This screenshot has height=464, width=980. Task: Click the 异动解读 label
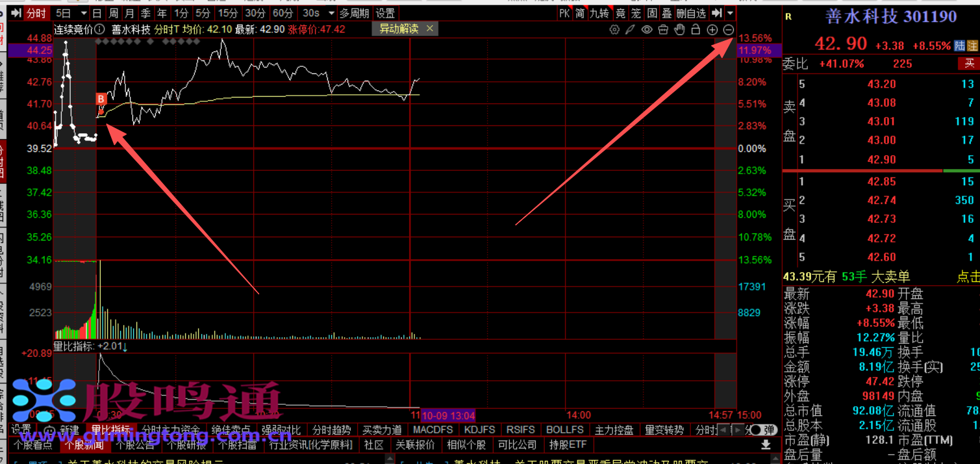pos(399,29)
